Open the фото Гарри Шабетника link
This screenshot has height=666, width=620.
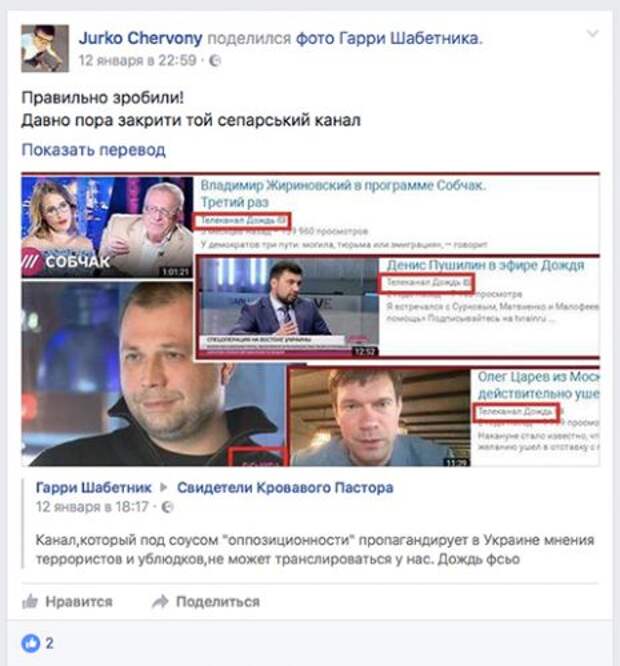388,38
